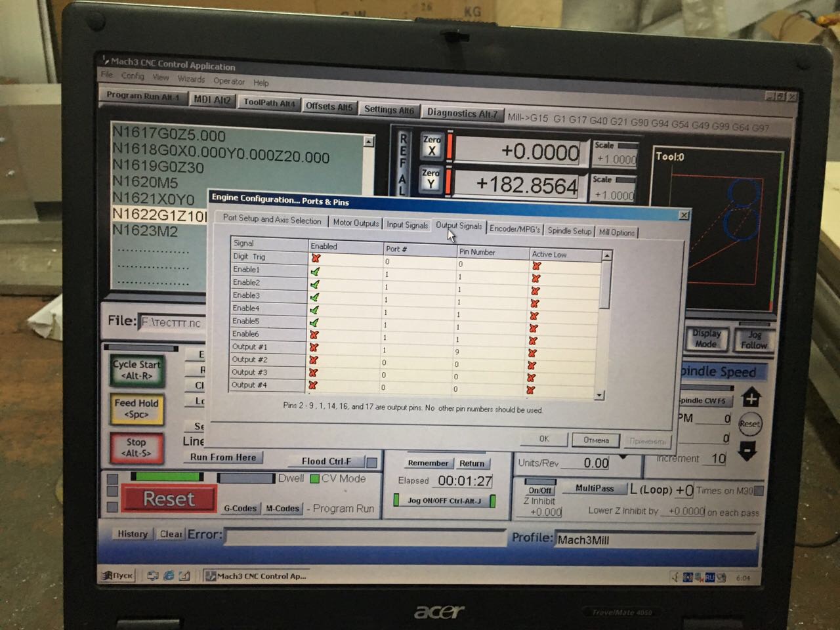Click the Jog Follow button
The height and width of the screenshot is (630, 840).
754,339
